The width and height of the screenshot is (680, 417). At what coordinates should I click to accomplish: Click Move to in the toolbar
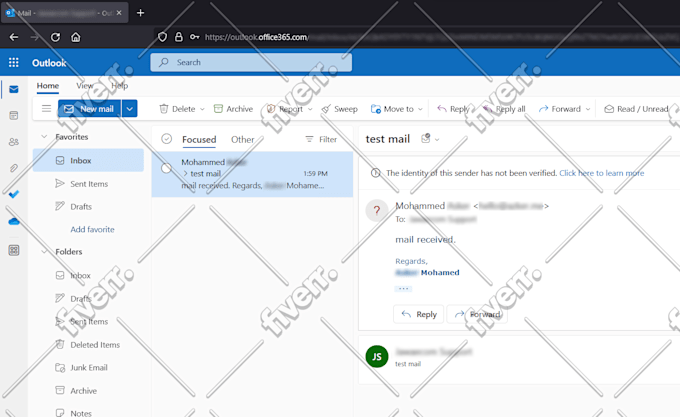click(392, 109)
